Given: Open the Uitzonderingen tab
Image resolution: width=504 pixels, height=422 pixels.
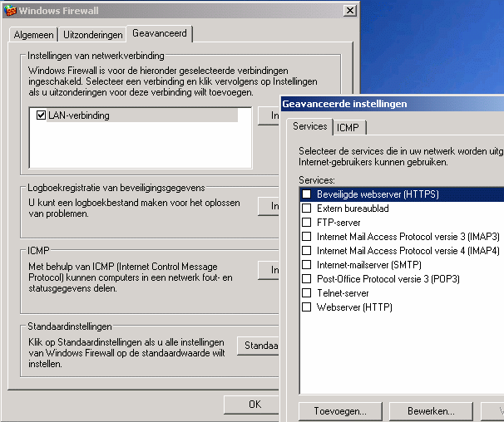Looking at the screenshot, I should pyautogui.click(x=92, y=35).
